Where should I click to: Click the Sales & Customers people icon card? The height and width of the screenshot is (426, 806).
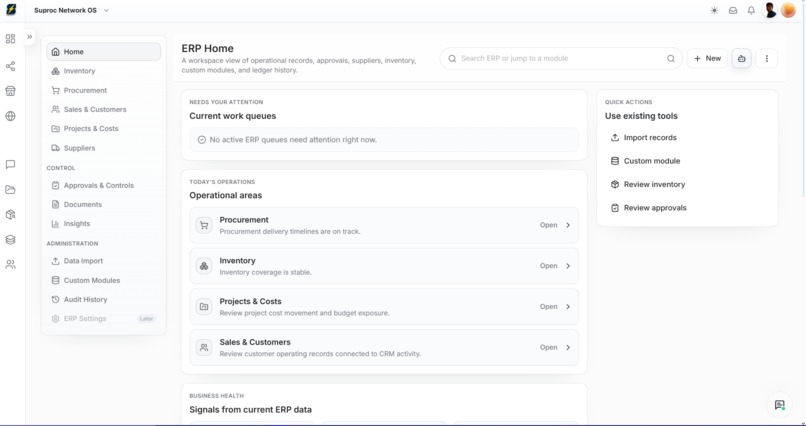tap(204, 347)
